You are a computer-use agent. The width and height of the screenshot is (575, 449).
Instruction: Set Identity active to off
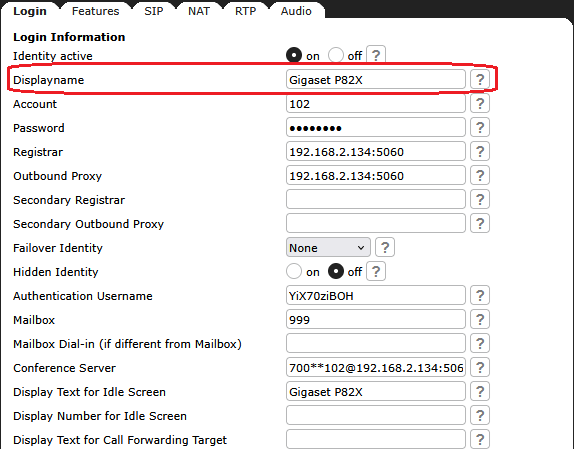(336, 55)
